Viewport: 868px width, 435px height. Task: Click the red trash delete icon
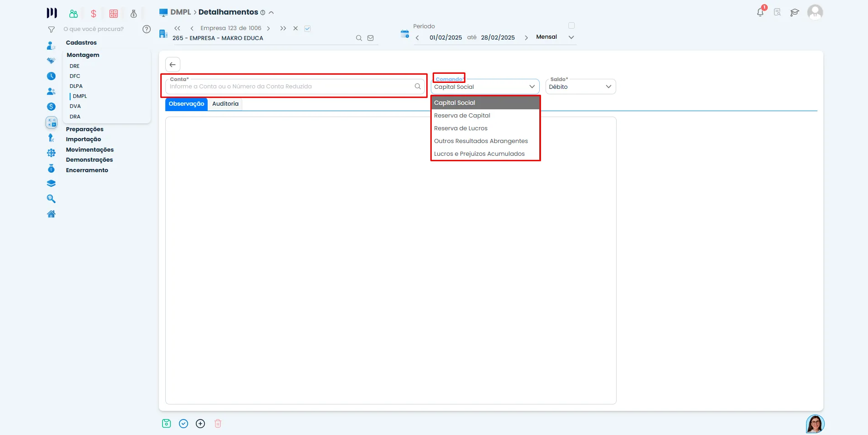click(218, 424)
